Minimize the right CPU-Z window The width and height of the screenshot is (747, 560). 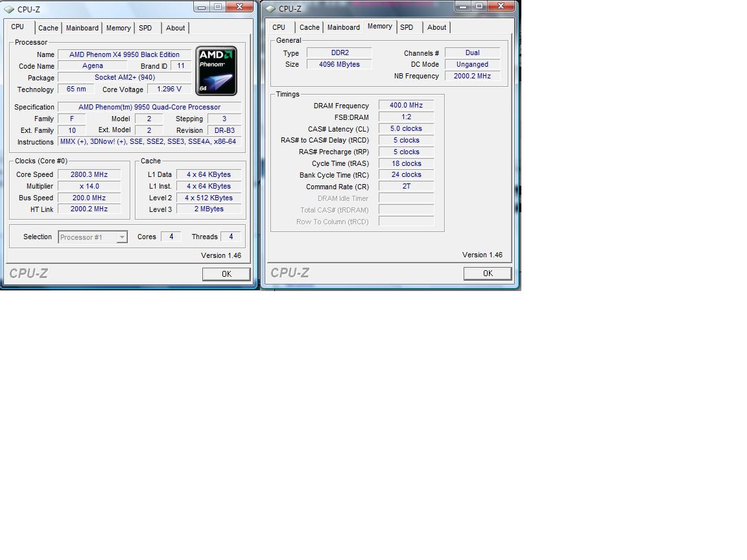[x=462, y=6]
